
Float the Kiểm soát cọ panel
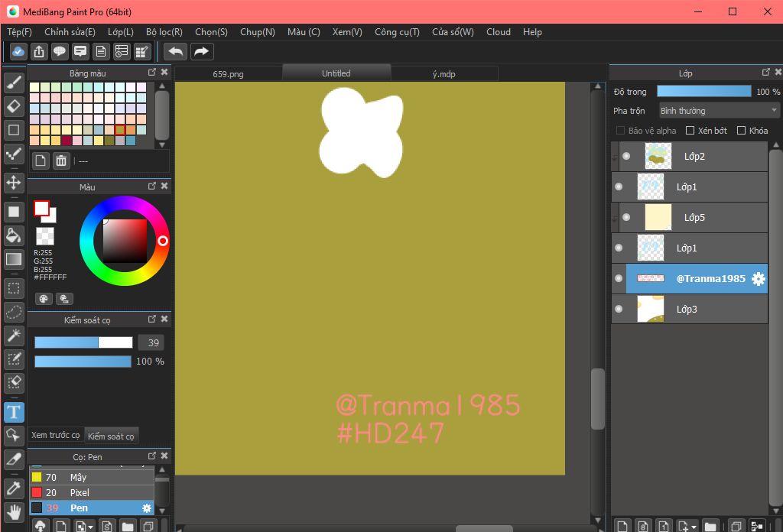pos(152,319)
